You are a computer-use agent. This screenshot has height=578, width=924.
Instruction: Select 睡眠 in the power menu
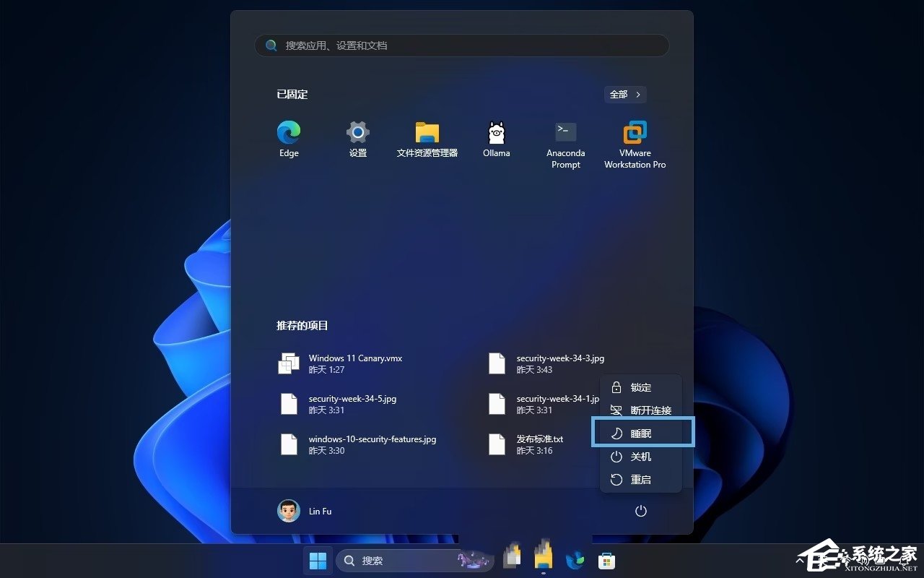(x=641, y=433)
